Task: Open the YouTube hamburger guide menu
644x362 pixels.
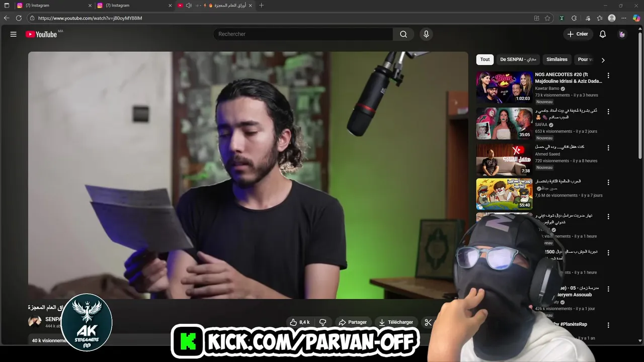Action: tap(14, 34)
